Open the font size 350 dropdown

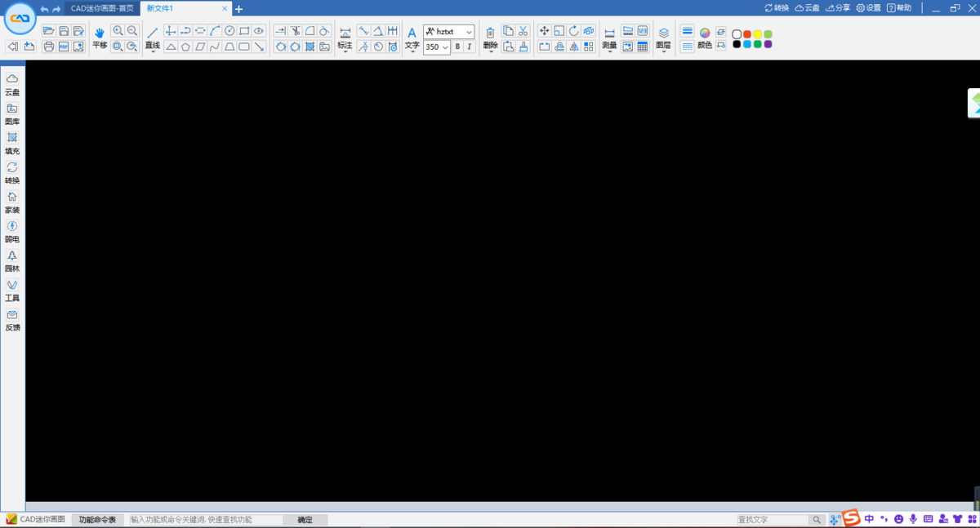click(x=436, y=47)
